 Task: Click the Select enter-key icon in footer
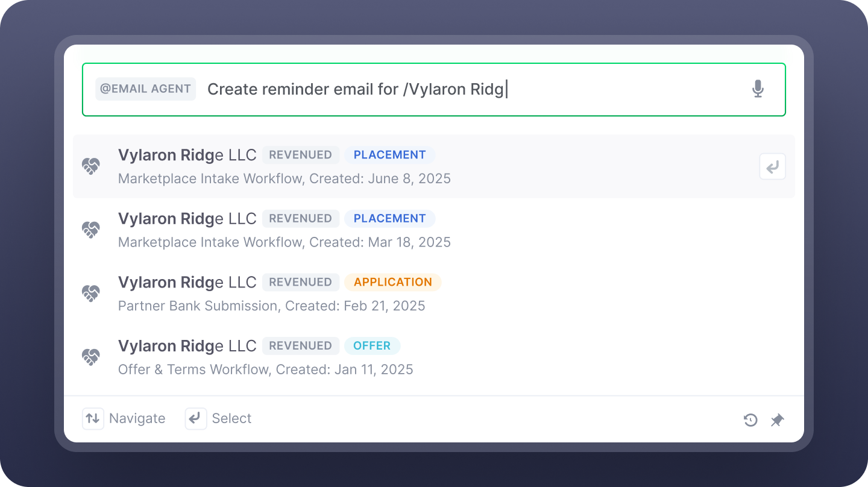195,418
